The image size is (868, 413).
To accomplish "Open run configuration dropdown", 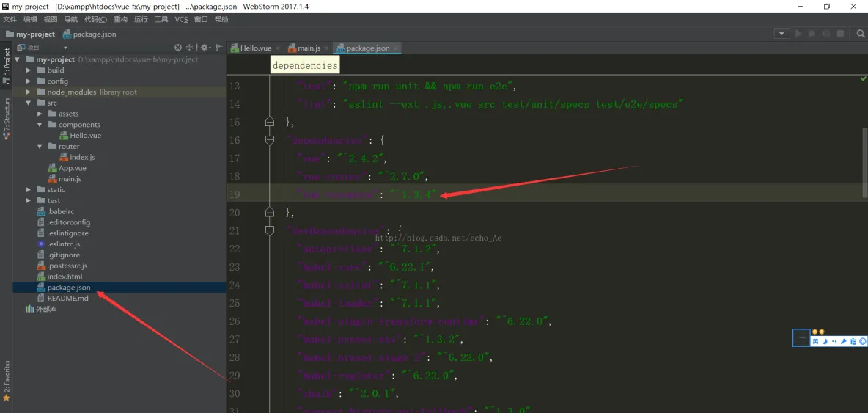I will (781, 34).
